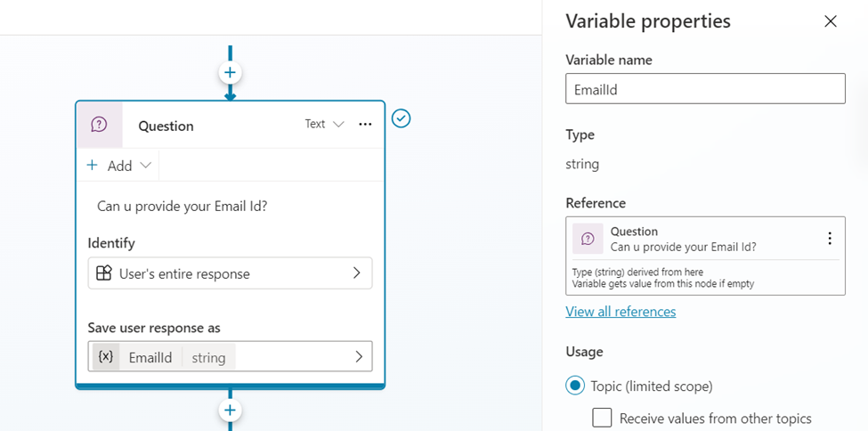Click the Variable name input field

pyautogui.click(x=705, y=88)
